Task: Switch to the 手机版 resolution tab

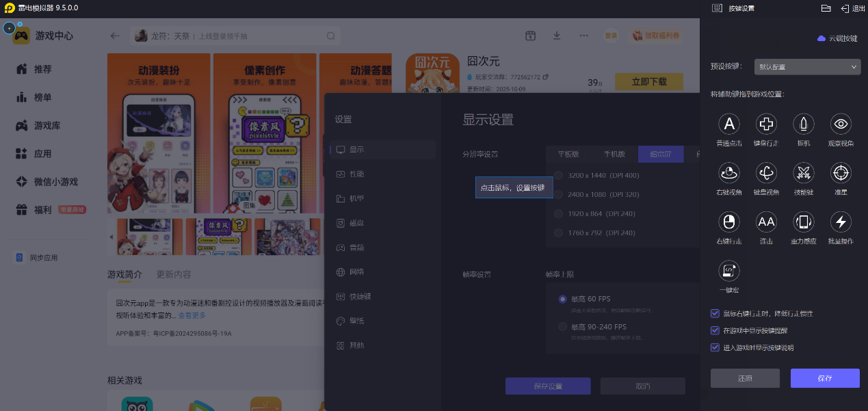Action: [x=614, y=154]
